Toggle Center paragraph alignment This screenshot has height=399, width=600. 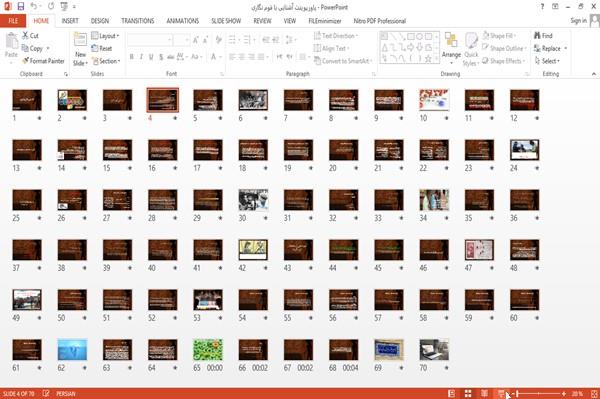[242, 57]
